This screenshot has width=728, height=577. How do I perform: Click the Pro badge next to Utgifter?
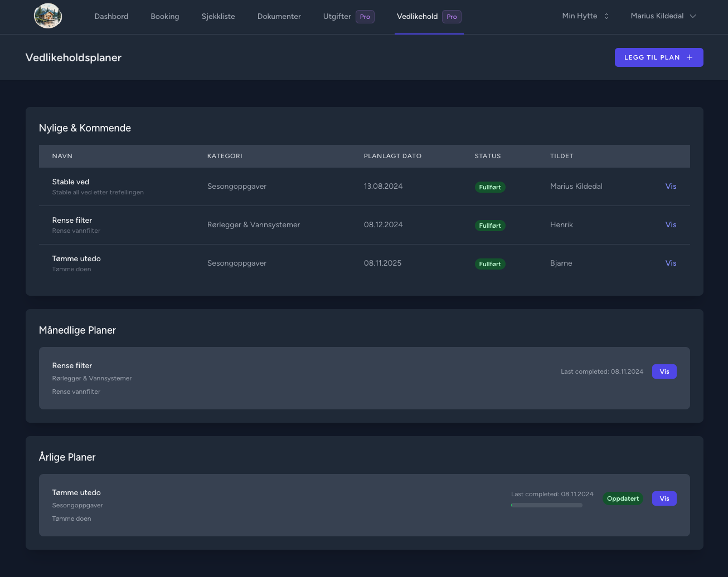point(365,17)
